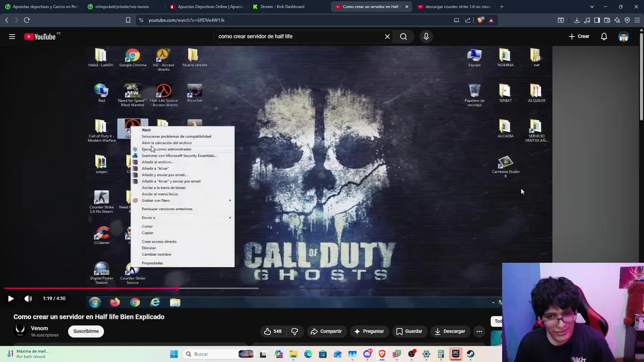Subscribe with the Suscribirse button

(x=86, y=331)
